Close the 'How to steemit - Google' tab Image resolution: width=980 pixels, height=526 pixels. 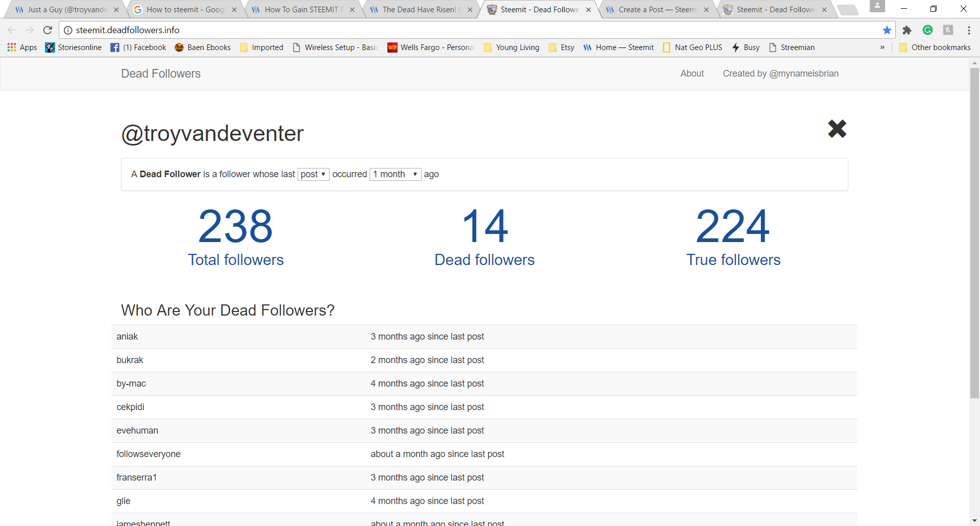tap(234, 10)
